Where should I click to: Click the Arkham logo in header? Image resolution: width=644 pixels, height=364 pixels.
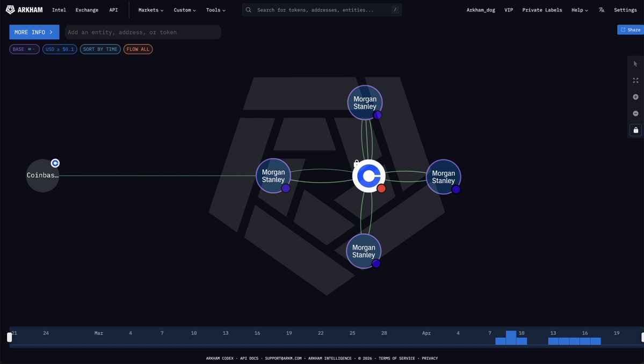coord(24,10)
